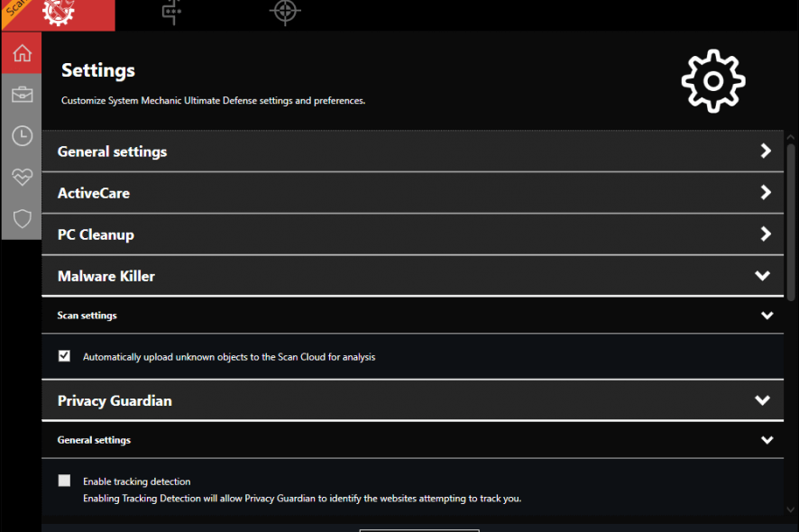
Task: Collapse the Privacy Guardian section chevron
Action: (762, 400)
